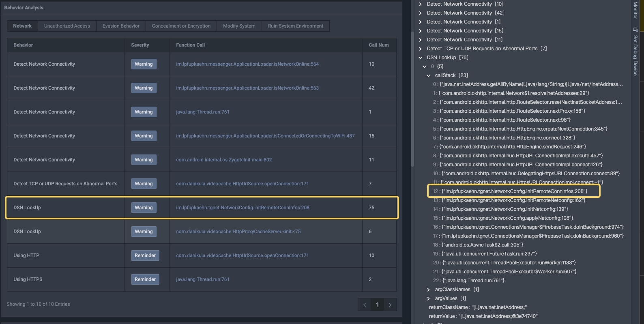Select Detect TCP or UDP Requests table cell
This screenshot has height=324, width=644.
click(65, 184)
